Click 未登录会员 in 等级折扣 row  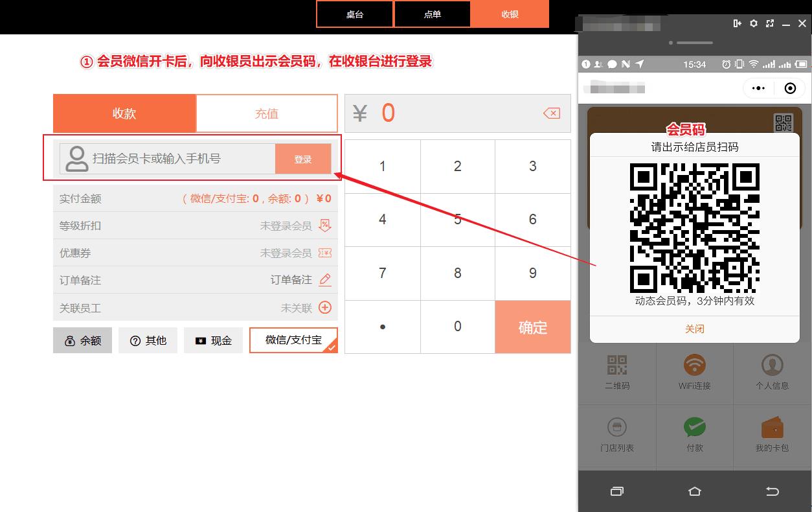(286, 226)
